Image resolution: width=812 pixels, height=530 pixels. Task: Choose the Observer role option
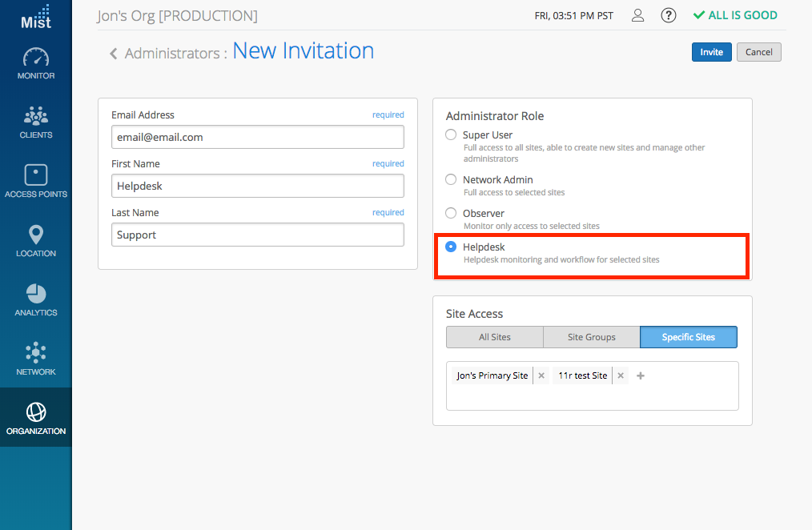tap(452, 214)
